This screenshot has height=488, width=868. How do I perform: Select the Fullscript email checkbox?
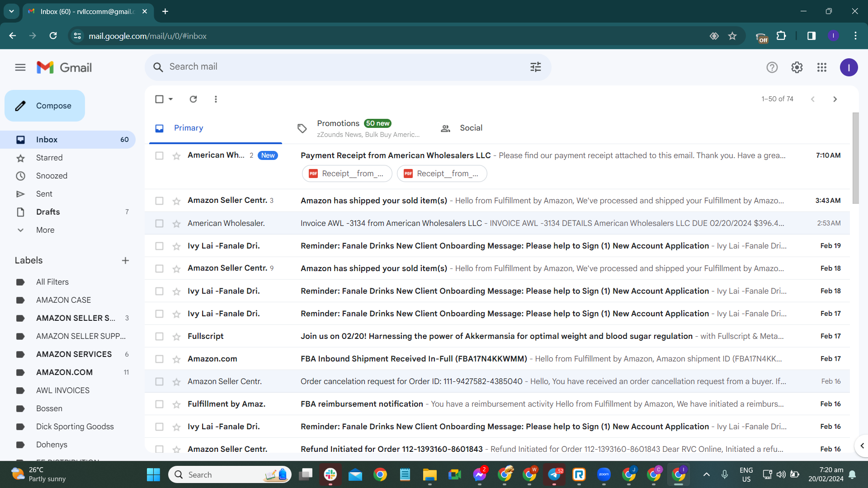click(x=159, y=336)
